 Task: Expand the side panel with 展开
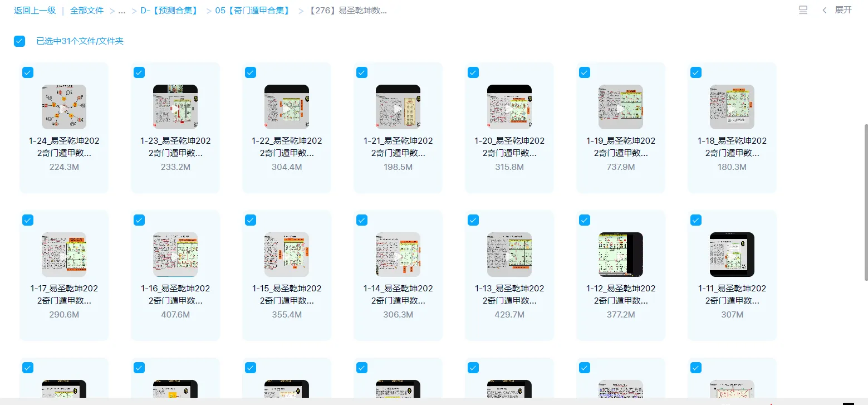tap(837, 10)
